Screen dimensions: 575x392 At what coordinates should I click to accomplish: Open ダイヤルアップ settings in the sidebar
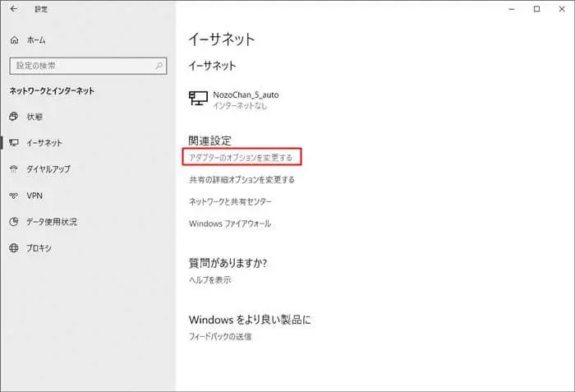48,169
